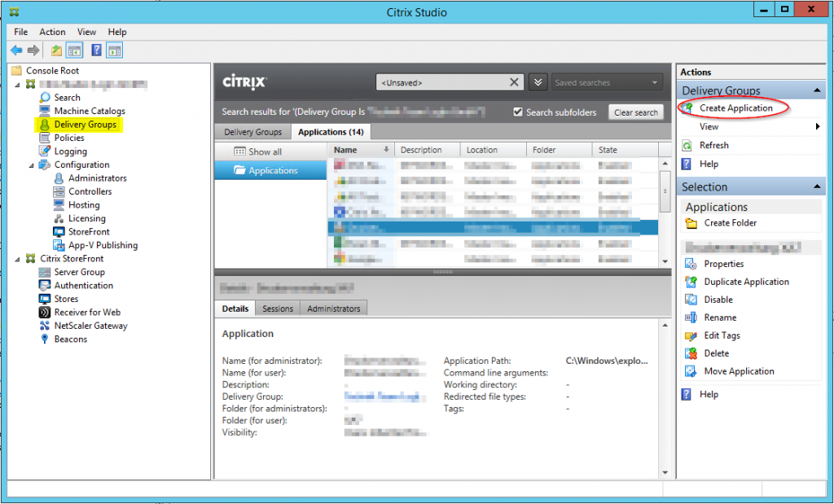The height and width of the screenshot is (504, 834).
Task: Select Server Group under Citrix StoreFront
Action: pos(79,272)
